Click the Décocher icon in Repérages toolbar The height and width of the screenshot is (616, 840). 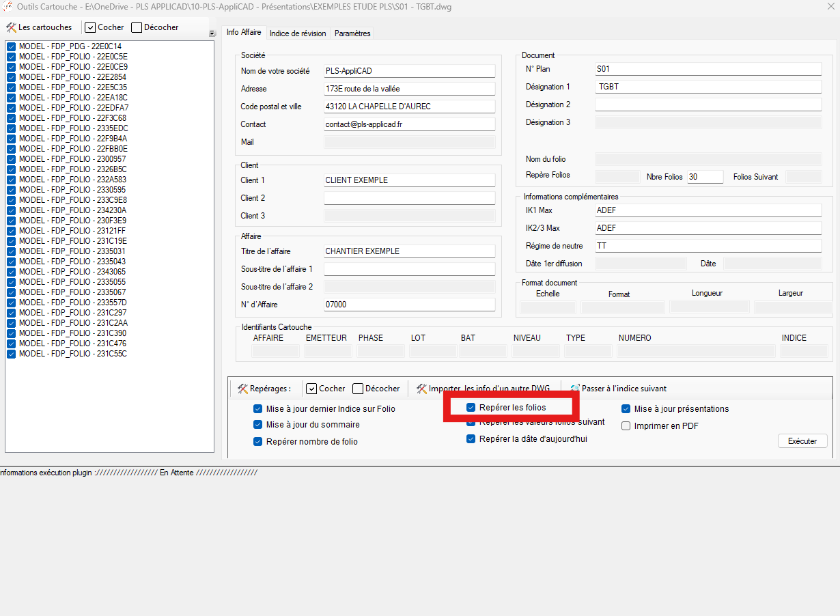click(x=358, y=389)
